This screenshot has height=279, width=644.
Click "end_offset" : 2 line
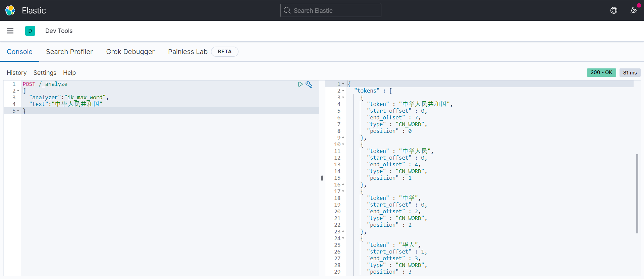click(394, 211)
